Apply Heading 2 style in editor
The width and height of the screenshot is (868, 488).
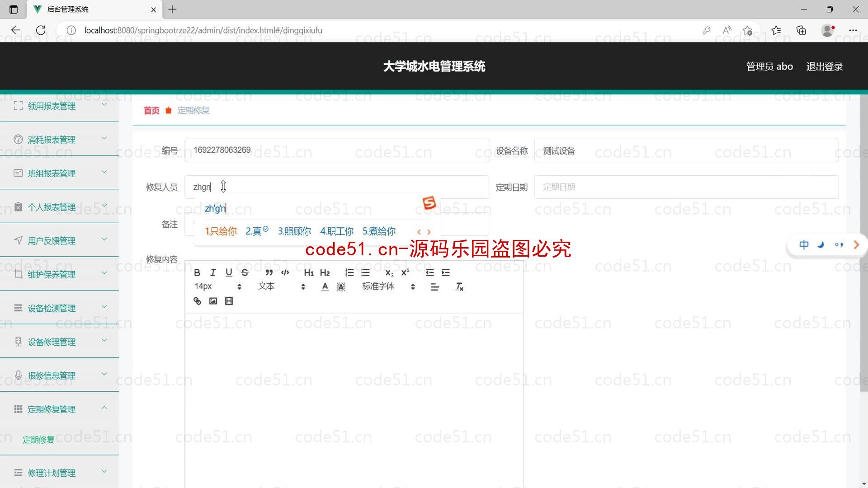coord(325,272)
